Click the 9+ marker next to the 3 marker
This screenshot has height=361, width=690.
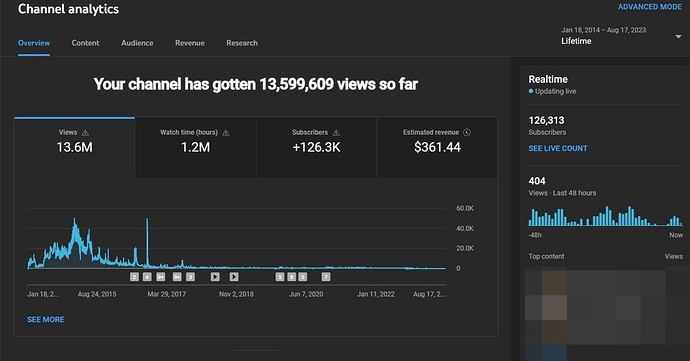(177, 277)
